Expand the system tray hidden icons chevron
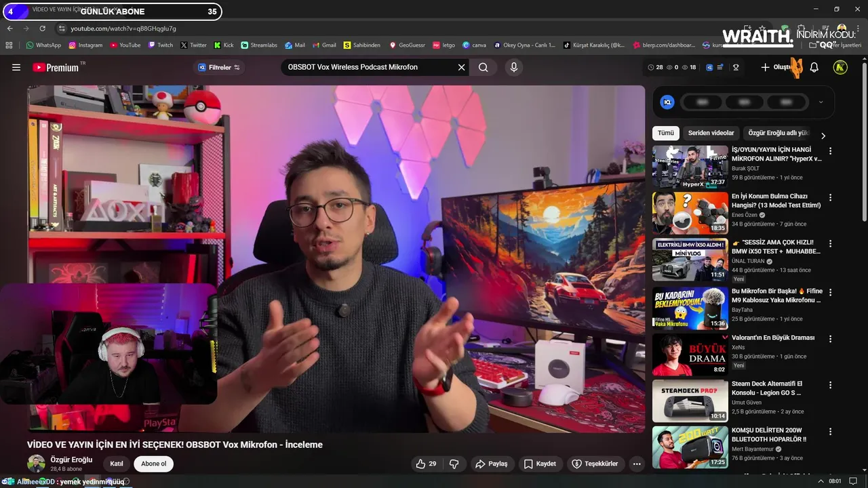Screen dimensions: 868x488 pyautogui.click(x=821, y=481)
